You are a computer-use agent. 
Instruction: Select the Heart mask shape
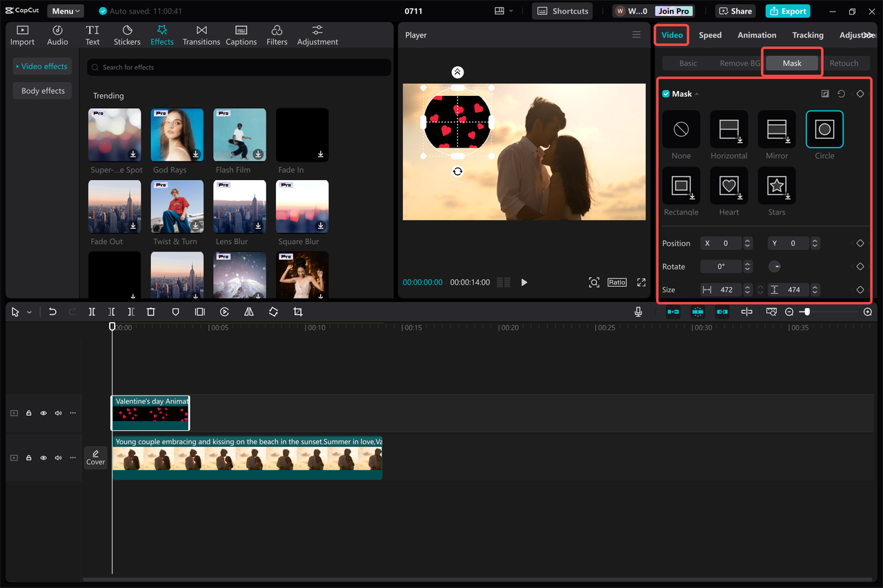728,186
